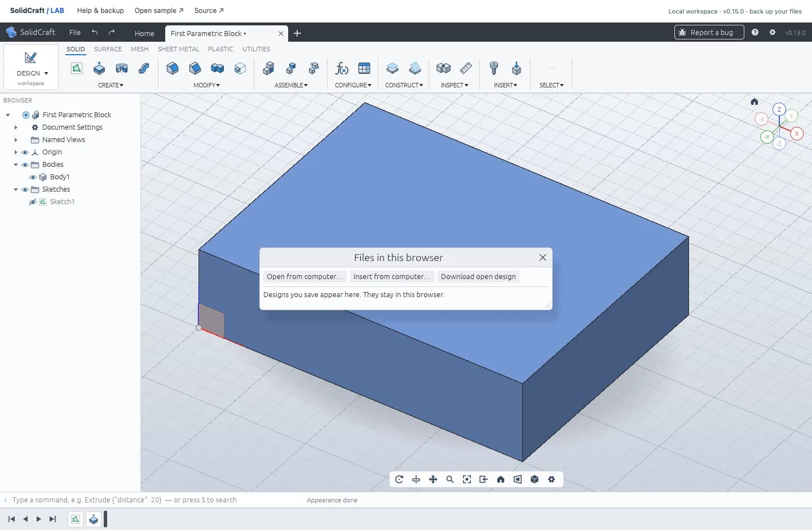
Task: Choose the Revolve tool icon
Action: coord(122,68)
